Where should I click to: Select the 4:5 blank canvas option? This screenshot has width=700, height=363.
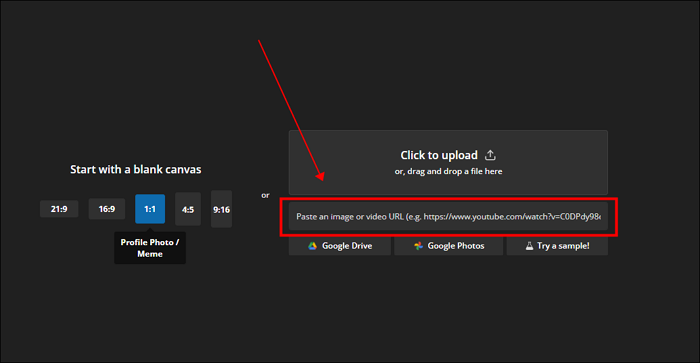(188, 209)
